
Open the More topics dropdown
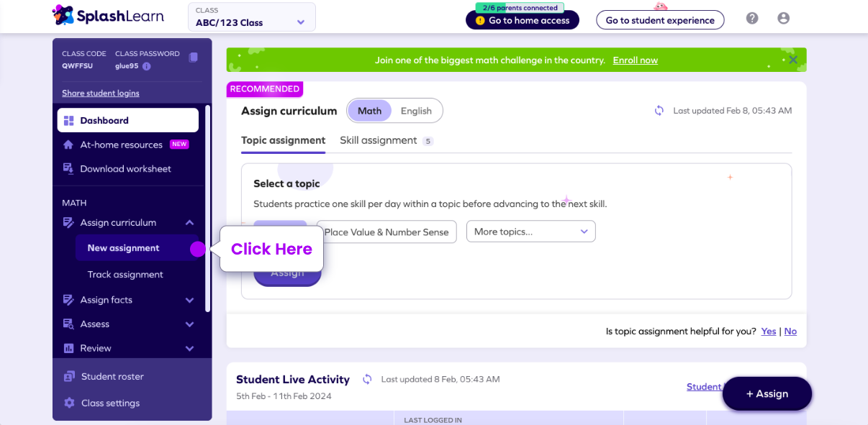[530, 232]
